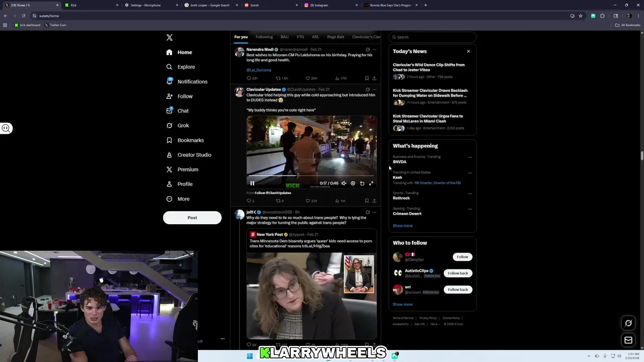This screenshot has width=644, height=362.
Task: Go to Explore in sidebar
Action: point(181,67)
